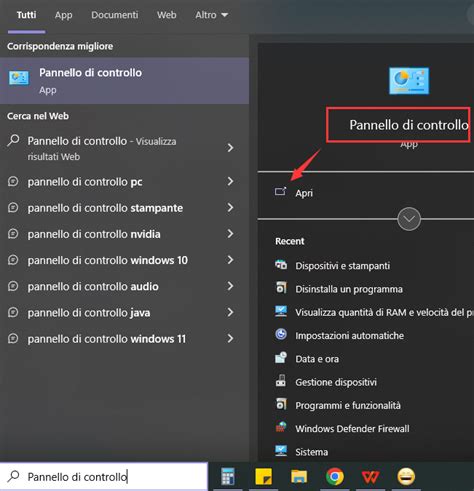Click the Programmi e funzionalità icon
Viewport: 474px width, 491px height.
(x=281, y=404)
